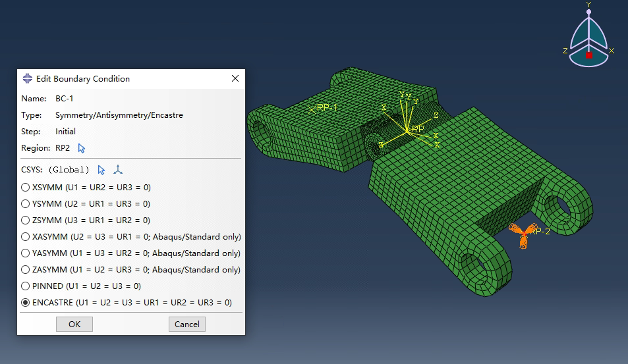Image resolution: width=628 pixels, height=364 pixels.
Task: Click the RP label at hinge center
Action: 418,129
